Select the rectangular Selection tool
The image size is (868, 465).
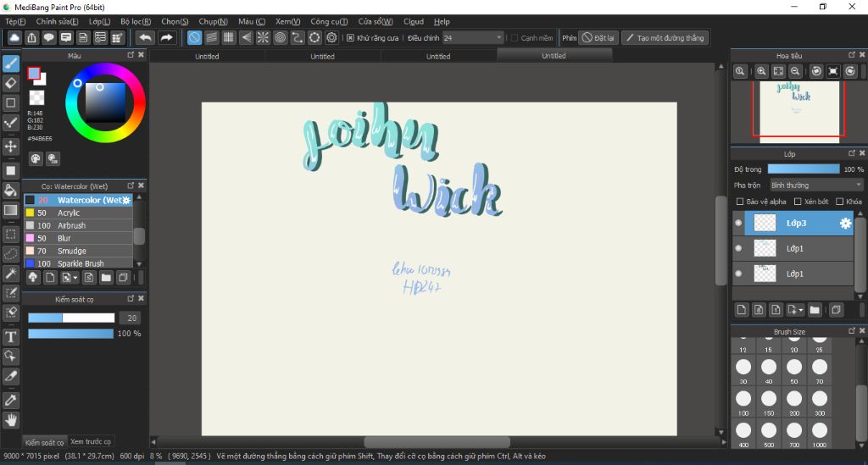click(10, 234)
